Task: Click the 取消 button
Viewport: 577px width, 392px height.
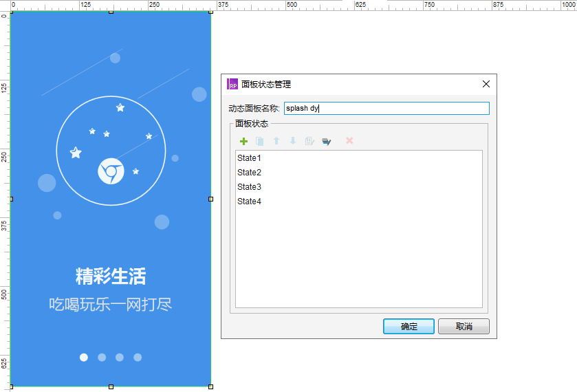Action: [x=464, y=326]
